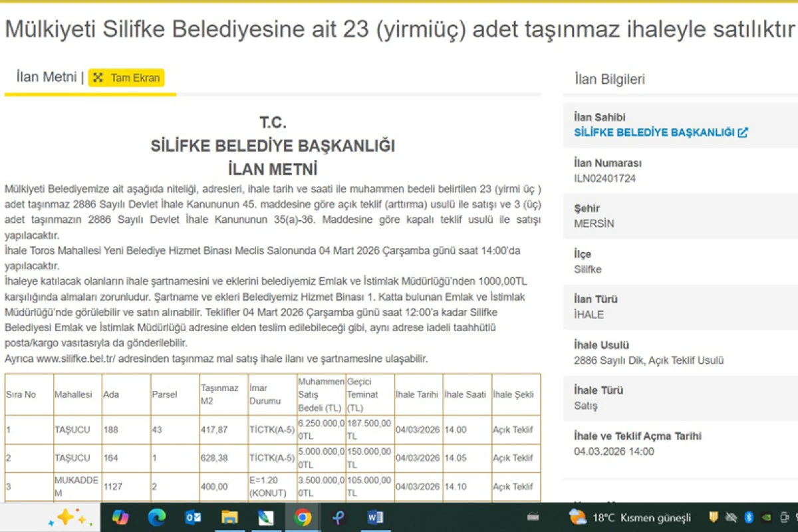
Task: Click the security shield icon in the tray
Action: click(x=713, y=517)
